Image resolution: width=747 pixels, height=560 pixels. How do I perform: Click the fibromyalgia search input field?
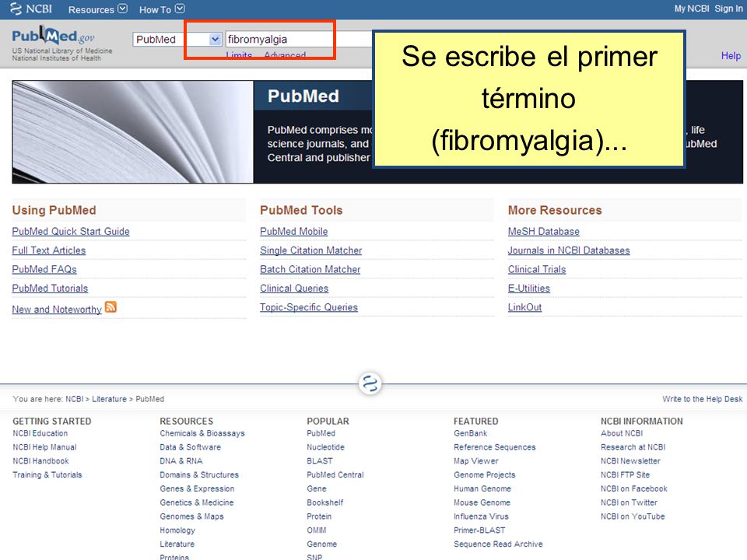pyautogui.click(x=300, y=40)
